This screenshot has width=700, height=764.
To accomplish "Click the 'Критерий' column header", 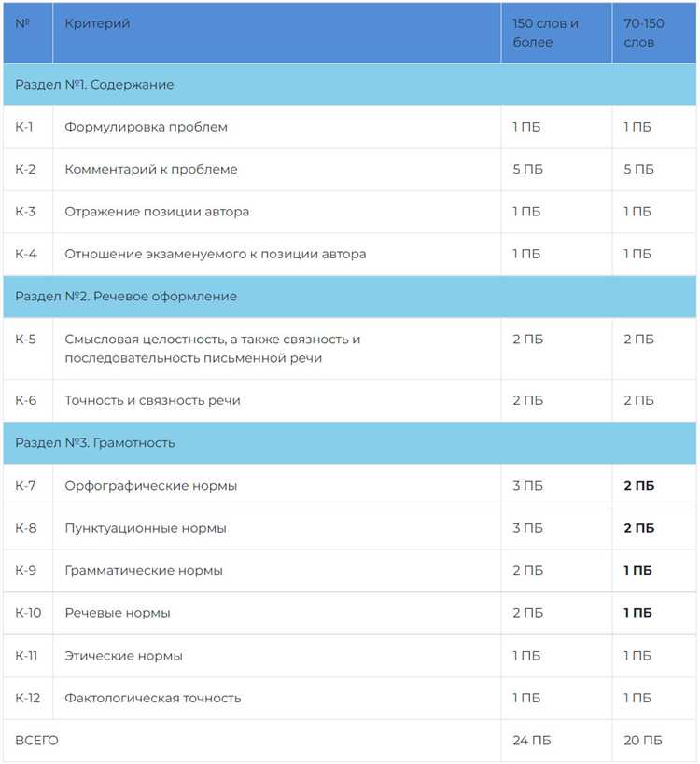I will click(98, 24).
